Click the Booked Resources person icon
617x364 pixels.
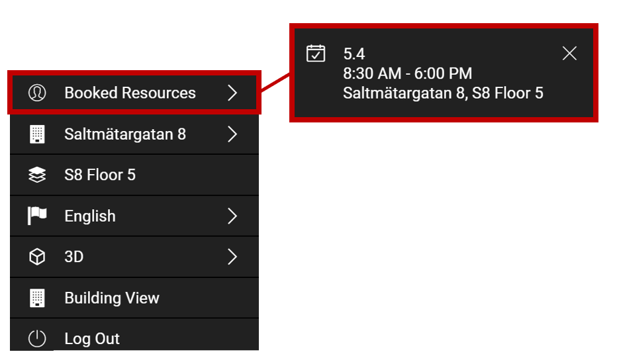[x=37, y=93]
